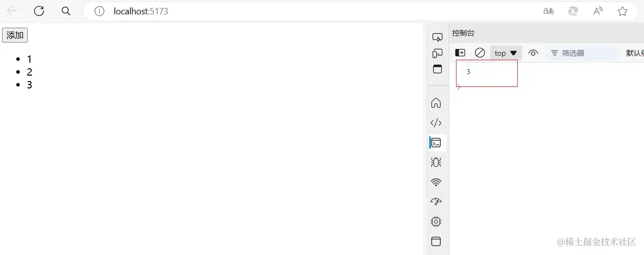Open the Performance gauge tab
The height and width of the screenshot is (255, 644).
(436, 202)
